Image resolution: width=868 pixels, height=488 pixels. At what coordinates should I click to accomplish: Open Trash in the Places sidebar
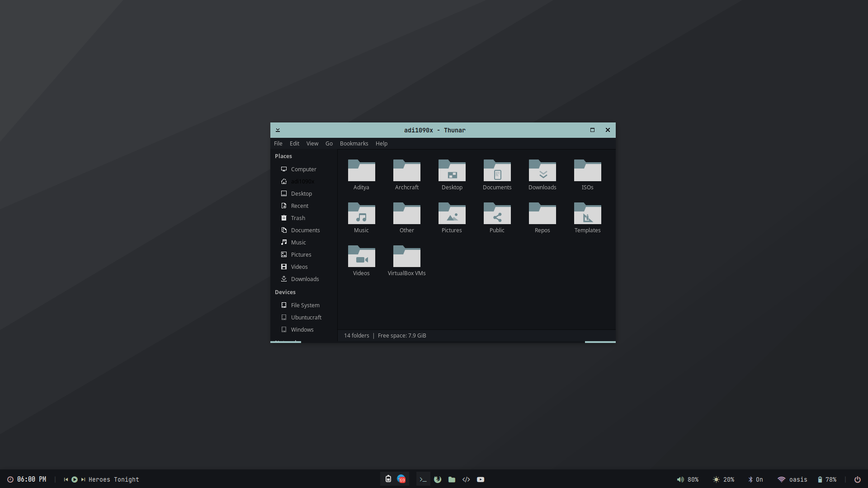[298, 218]
